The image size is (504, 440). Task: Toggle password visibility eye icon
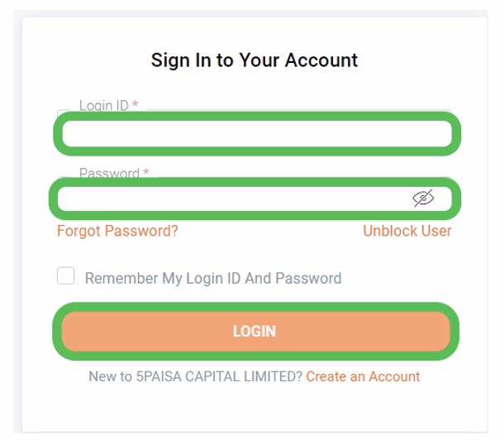point(423,198)
